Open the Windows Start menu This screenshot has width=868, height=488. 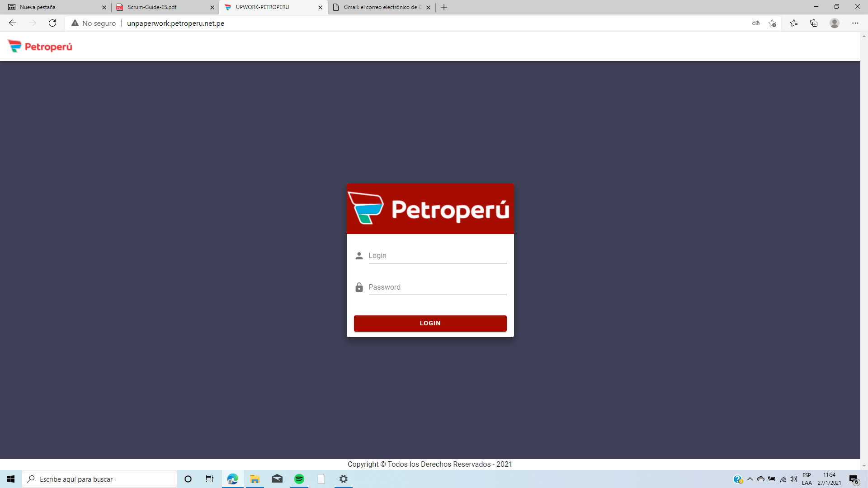[11, 479]
